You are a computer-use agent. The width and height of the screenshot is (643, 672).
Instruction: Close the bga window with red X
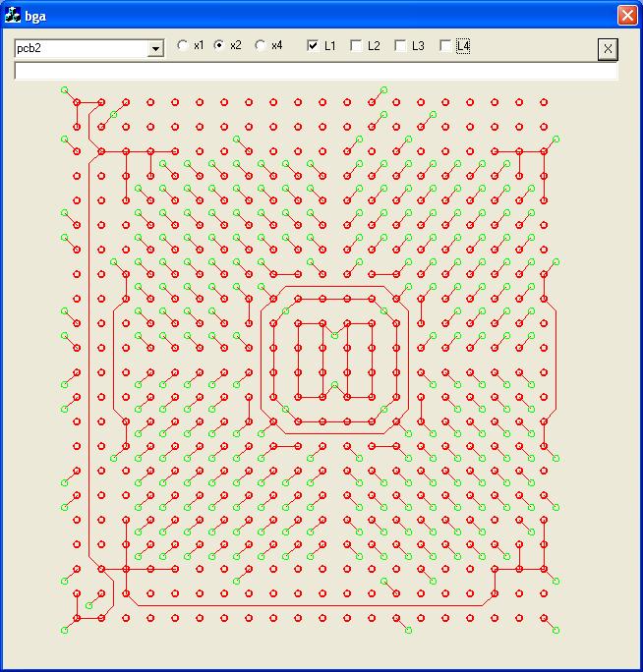tap(627, 16)
